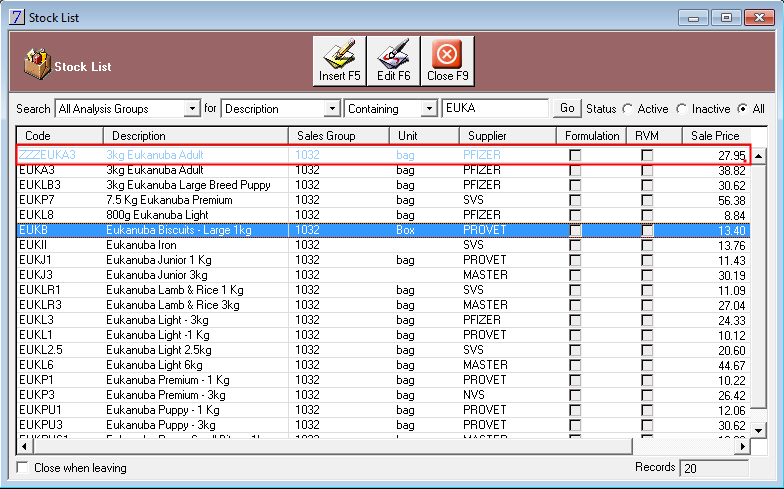Select 7.5 Kg Eukanuba Premium description

pyautogui.click(x=169, y=200)
